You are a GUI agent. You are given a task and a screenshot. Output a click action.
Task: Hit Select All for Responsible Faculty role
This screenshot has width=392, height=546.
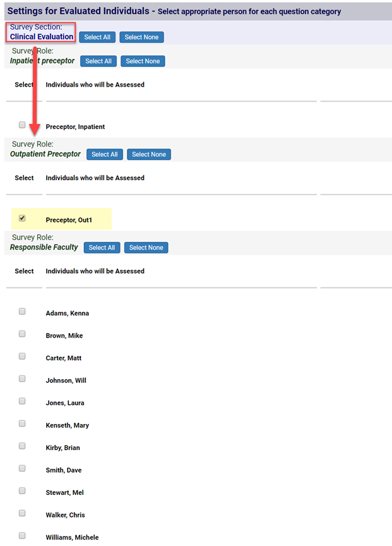pyautogui.click(x=102, y=248)
